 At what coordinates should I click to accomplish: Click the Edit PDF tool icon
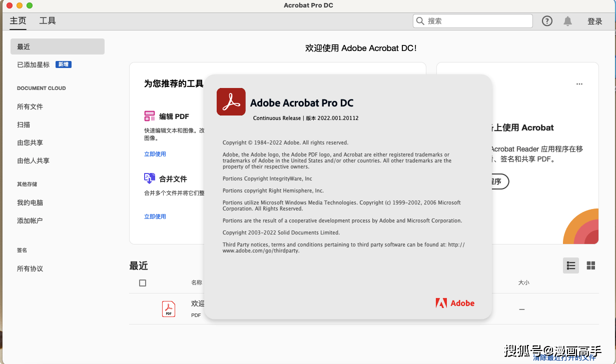pos(150,116)
